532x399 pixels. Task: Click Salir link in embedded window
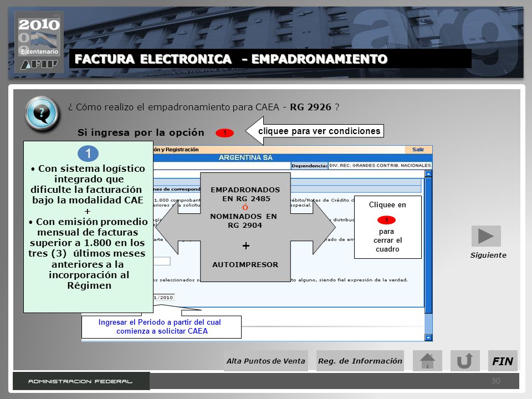pos(418,149)
